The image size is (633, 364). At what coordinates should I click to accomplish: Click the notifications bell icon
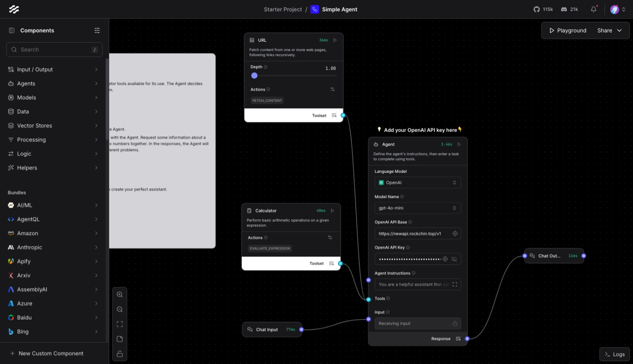[593, 9]
